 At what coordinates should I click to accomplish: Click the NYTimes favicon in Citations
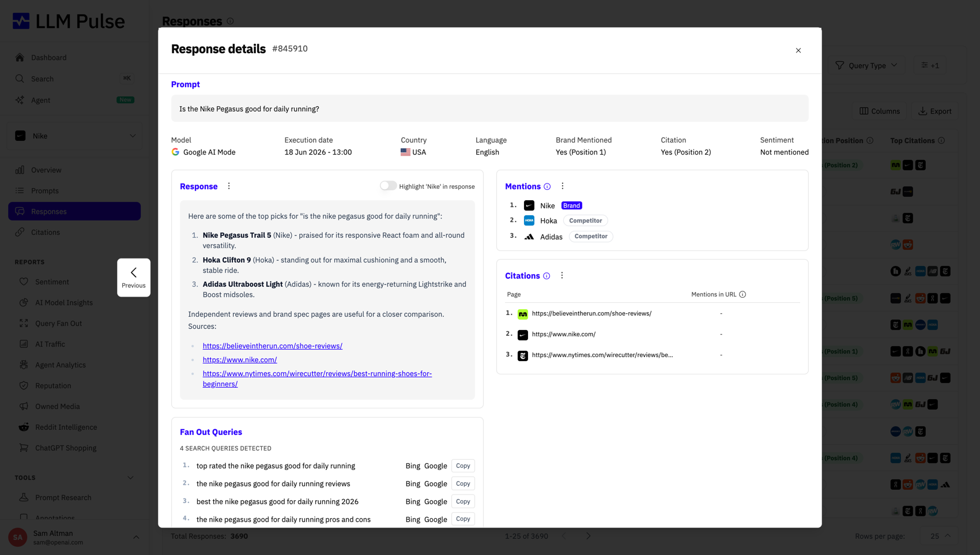(x=522, y=356)
